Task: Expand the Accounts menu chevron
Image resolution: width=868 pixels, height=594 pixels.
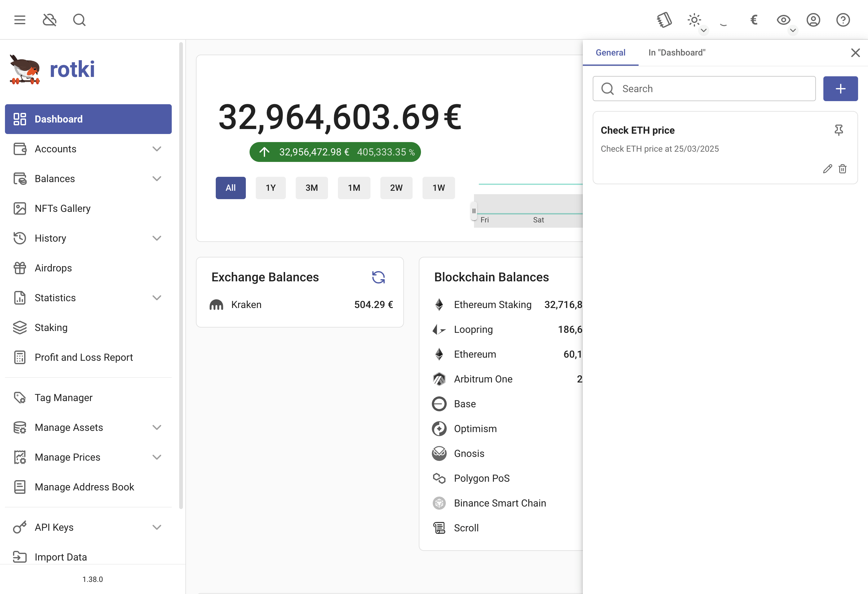Action: [157, 149]
